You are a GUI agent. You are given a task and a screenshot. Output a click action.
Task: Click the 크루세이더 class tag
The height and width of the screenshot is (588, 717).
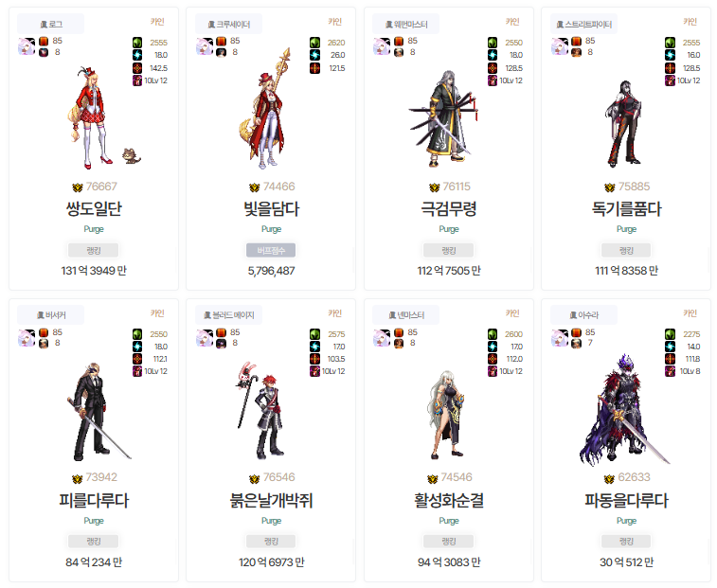pos(228,24)
